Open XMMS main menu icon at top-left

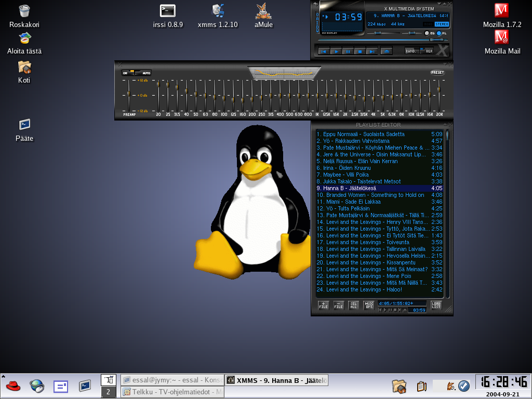tap(315, 4)
